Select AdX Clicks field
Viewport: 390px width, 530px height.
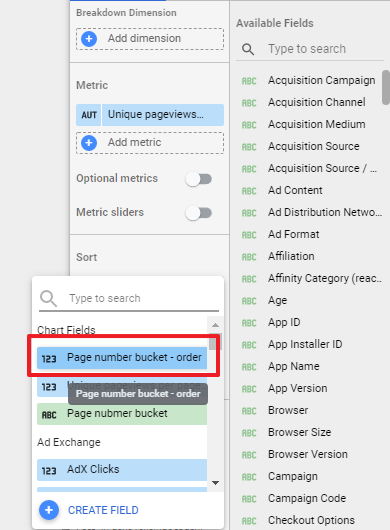[x=122, y=470]
